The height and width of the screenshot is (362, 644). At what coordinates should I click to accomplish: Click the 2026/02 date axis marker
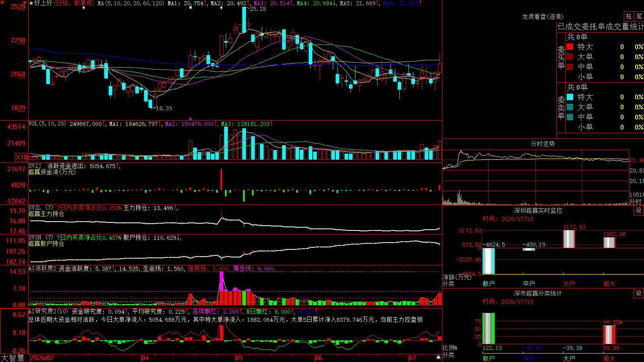(42, 358)
